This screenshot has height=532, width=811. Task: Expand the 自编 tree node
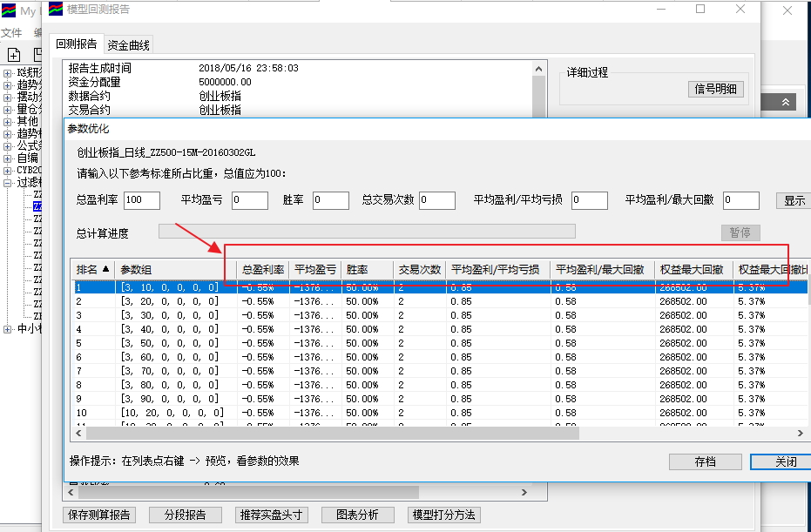click(8, 158)
